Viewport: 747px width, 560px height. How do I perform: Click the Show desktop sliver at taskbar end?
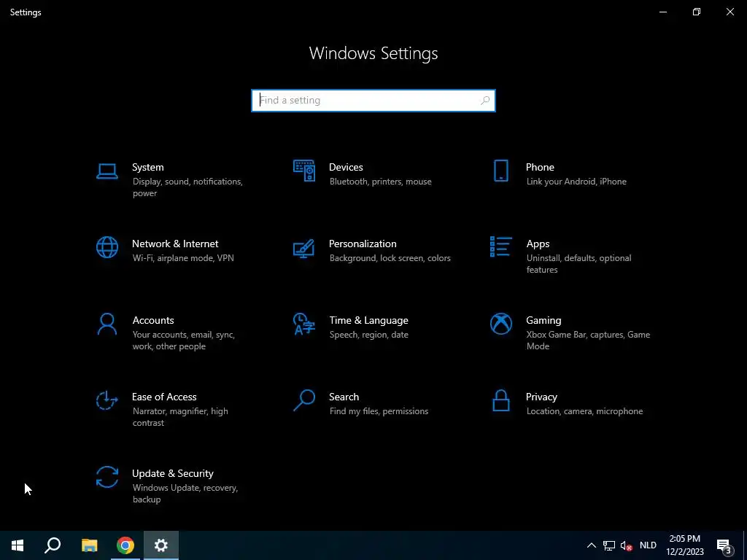tap(745, 545)
